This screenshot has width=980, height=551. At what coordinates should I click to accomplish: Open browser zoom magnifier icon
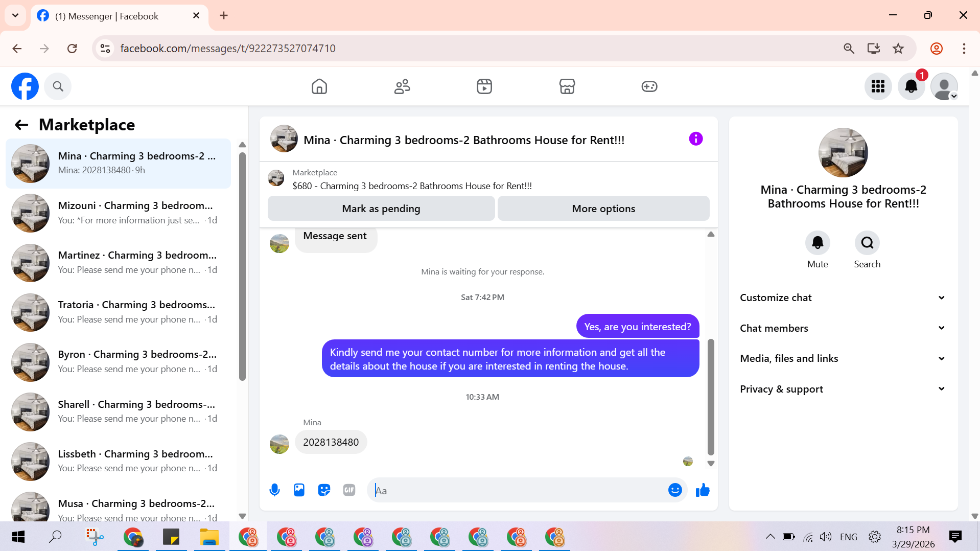[849, 49]
